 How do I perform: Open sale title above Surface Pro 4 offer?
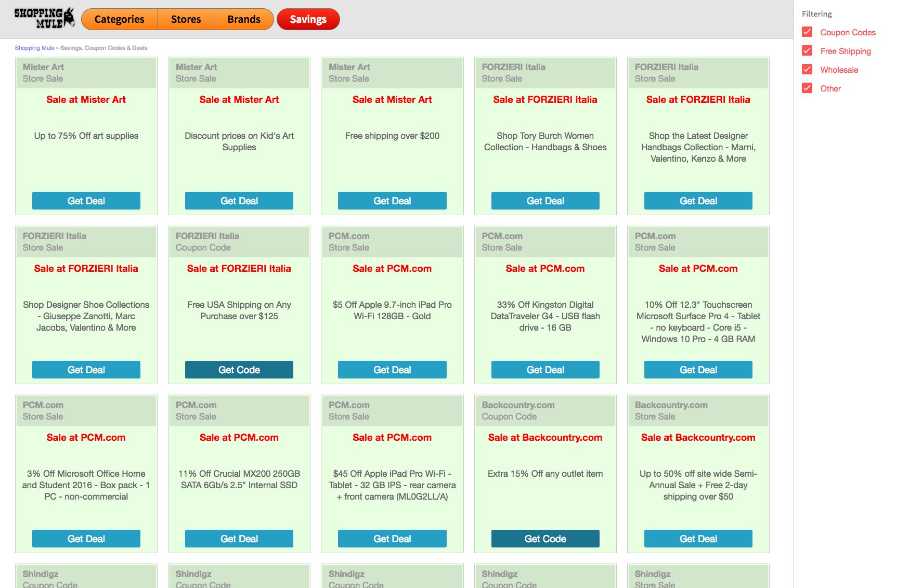(698, 269)
